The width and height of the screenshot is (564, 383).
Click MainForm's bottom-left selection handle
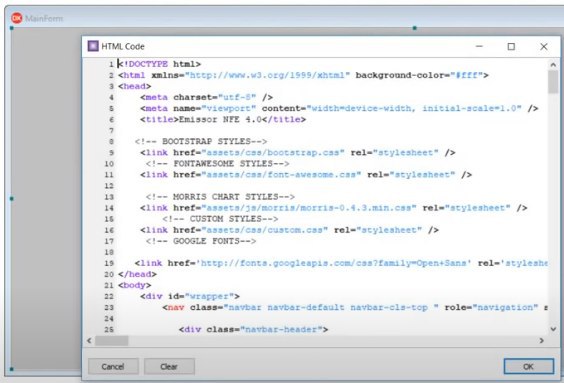tap(12, 369)
